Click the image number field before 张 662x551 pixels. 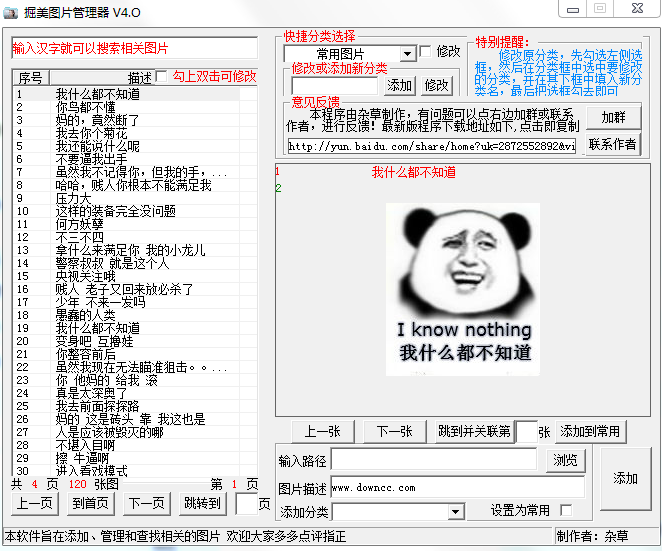pos(527,432)
